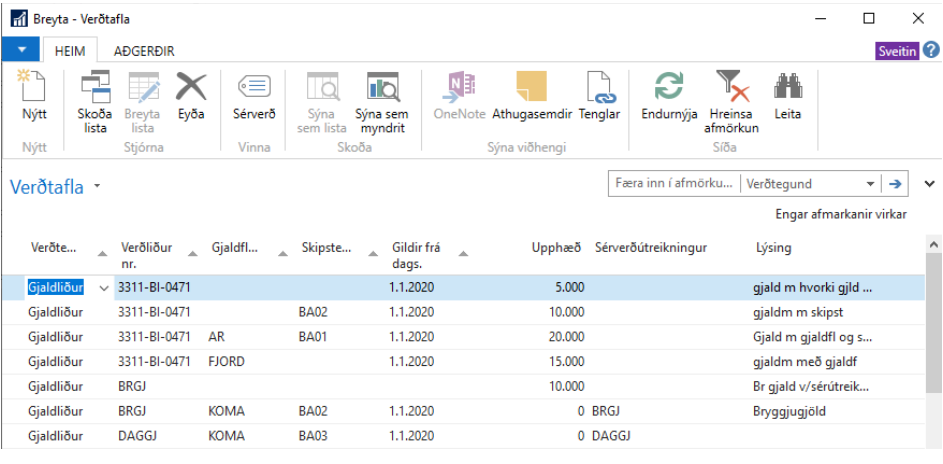Select the HEIM ribbon tab
Image resolution: width=943 pixels, height=464 pixels.
click(x=69, y=50)
